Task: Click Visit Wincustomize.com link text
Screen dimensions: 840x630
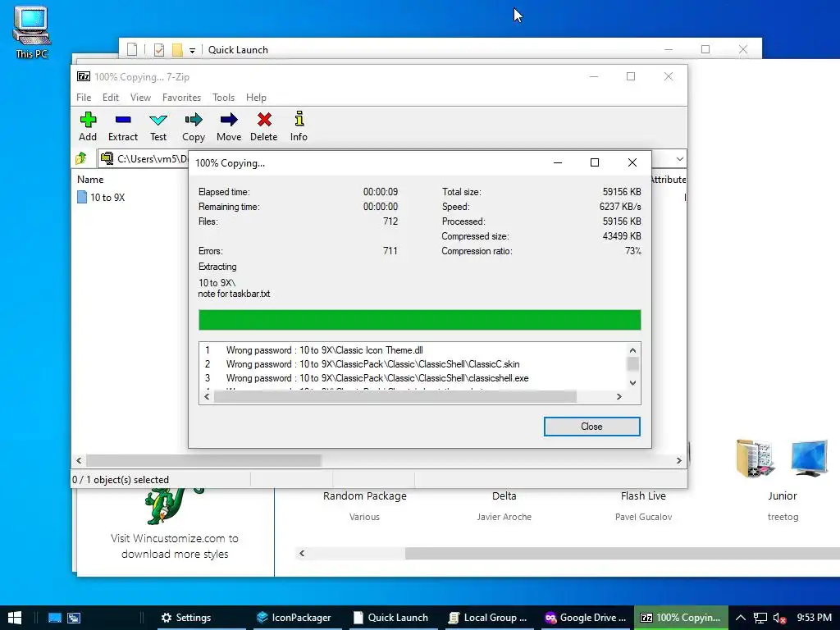Action: (x=175, y=546)
